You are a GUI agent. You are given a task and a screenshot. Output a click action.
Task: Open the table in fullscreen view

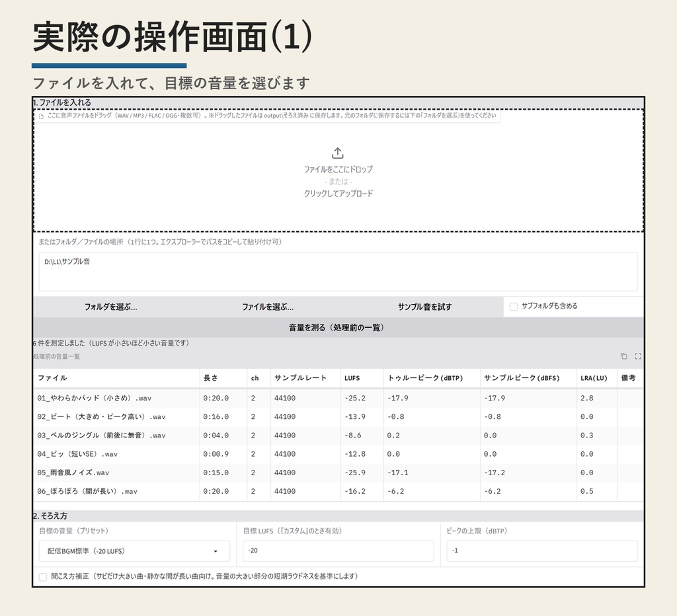tap(638, 356)
